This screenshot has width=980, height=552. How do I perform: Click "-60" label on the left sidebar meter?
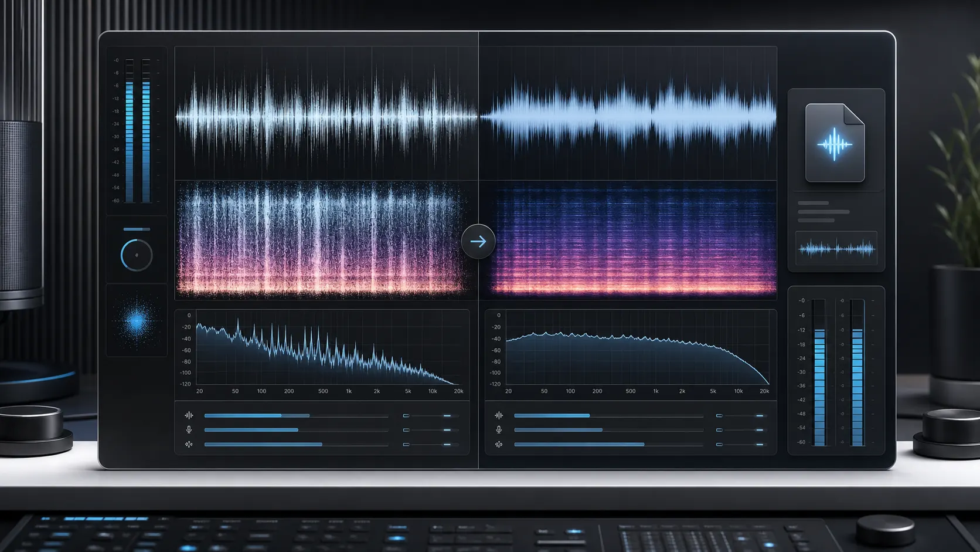pyautogui.click(x=115, y=201)
